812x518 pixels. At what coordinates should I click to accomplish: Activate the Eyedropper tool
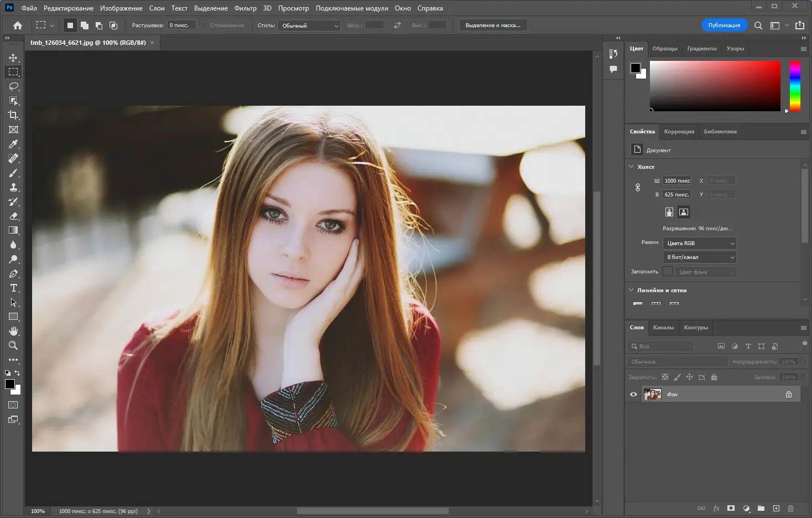click(x=13, y=144)
